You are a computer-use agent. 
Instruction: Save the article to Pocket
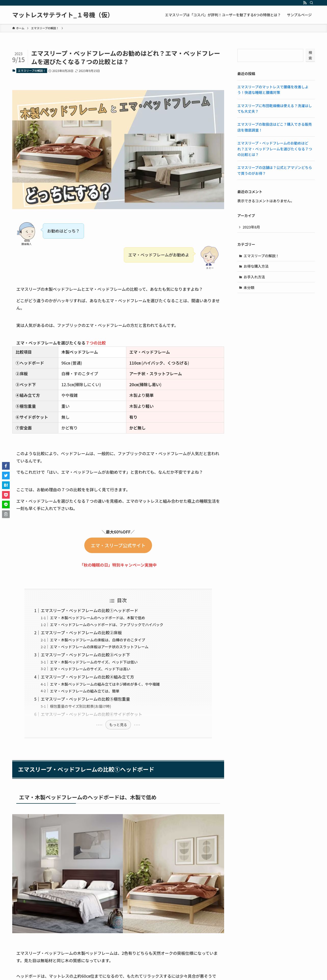tap(6, 495)
